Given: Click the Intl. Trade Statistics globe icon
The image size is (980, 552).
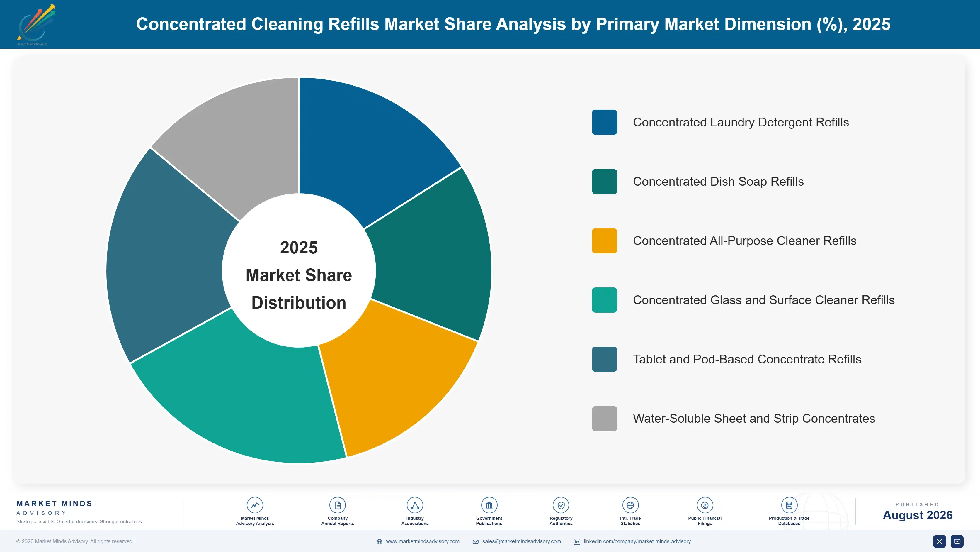Looking at the screenshot, I should coord(630,505).
